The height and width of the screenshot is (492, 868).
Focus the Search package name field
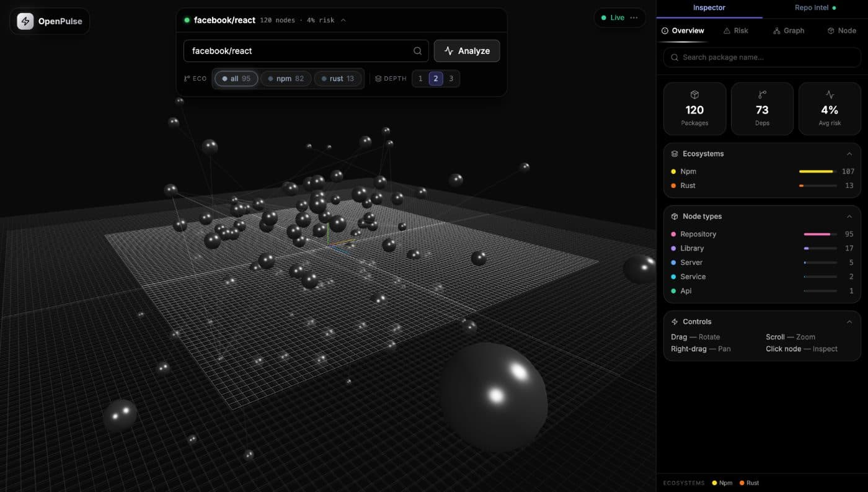coord(762,57)
